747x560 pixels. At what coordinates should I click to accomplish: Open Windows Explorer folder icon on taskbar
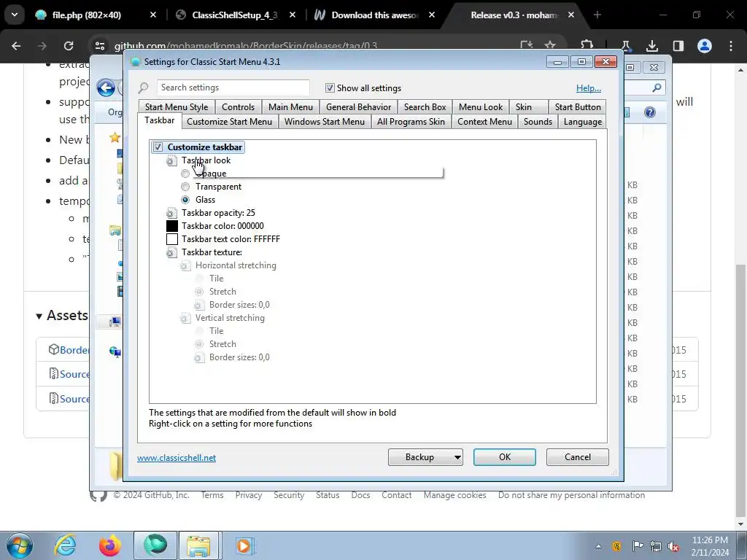(x=199, y=545)
